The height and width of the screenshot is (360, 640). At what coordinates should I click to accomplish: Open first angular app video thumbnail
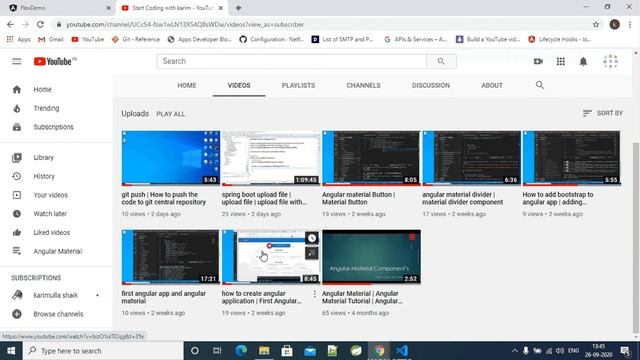point(171,257)
